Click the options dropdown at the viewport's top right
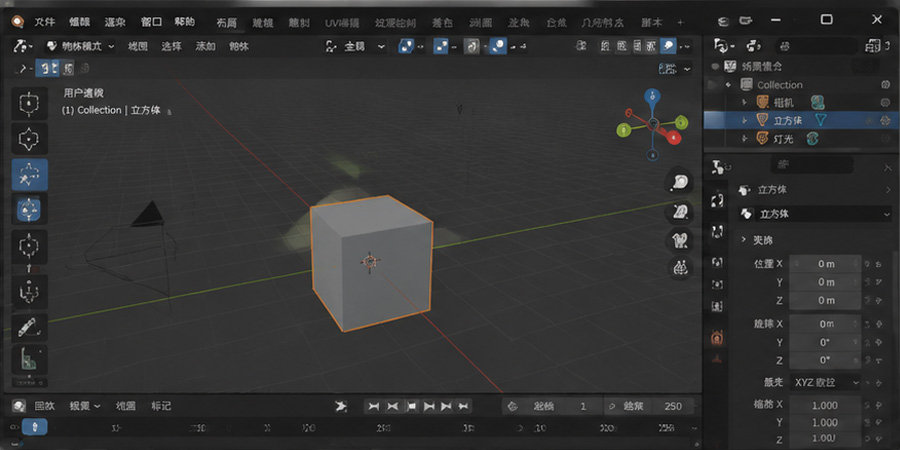The image size is (900, 450). point(676,69)
